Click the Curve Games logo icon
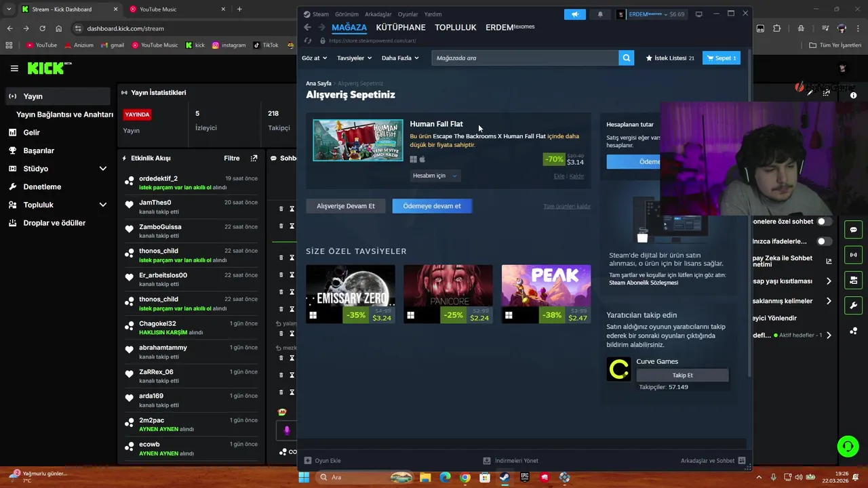Screen dimensions: 868x488 (x=618, y=369)
